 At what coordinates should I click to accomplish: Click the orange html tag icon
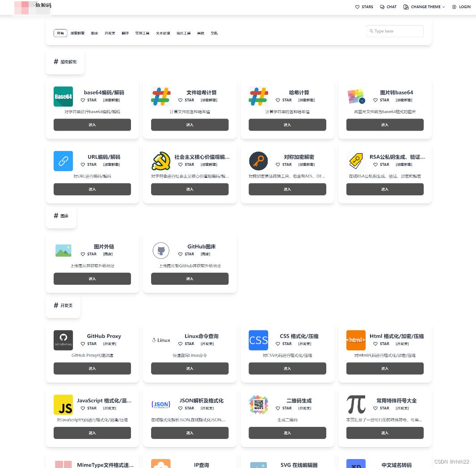tap(356, 340)
